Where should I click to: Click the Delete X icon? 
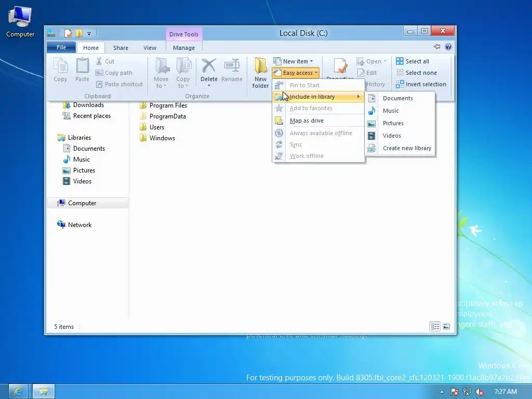pos(209,66)
